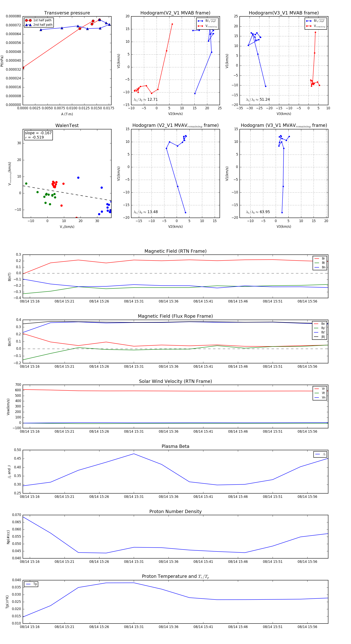Viewport: 351px width, 644px height.
Task: Click the "slope = -0.167" annotation
Action: coord(38,133)
